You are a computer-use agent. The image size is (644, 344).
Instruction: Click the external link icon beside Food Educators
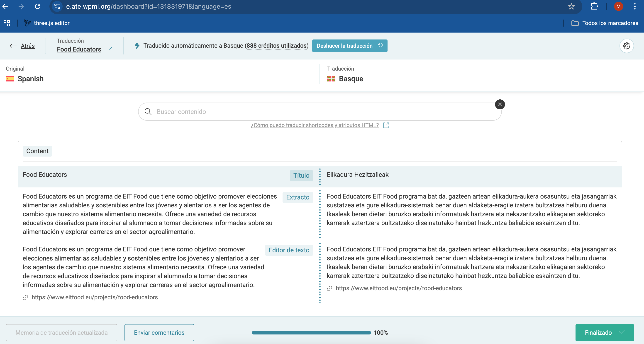click(x=110, y=49)
